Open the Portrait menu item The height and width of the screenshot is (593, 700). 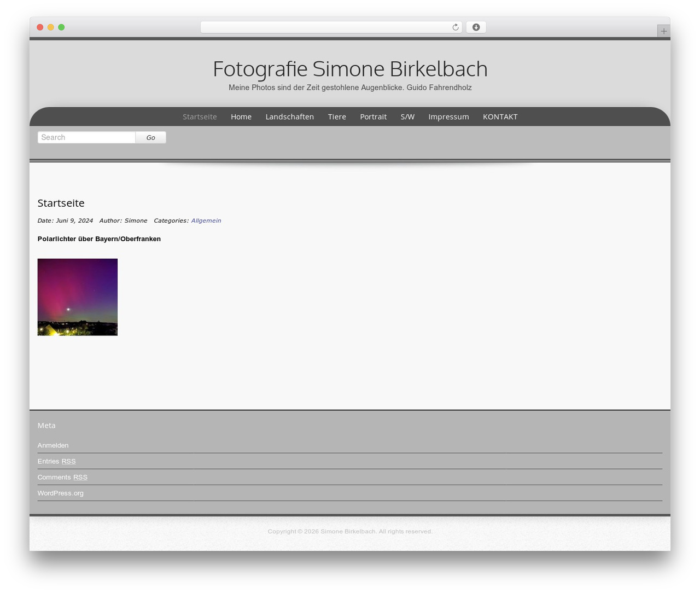374,117
